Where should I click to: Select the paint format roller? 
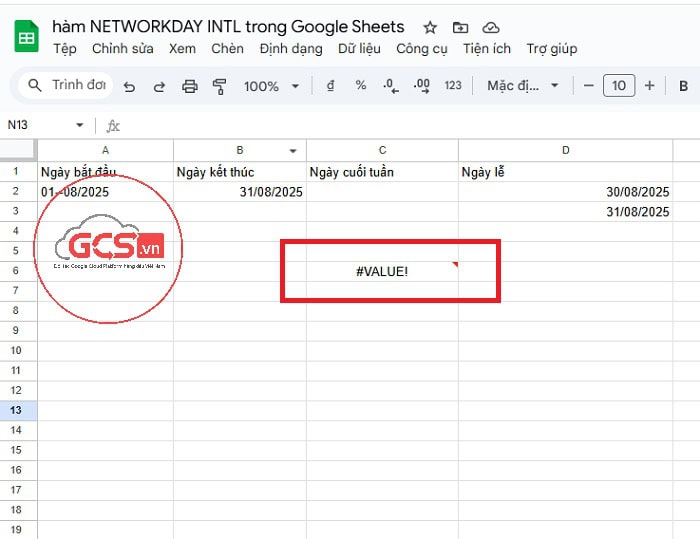tap(220, 86)
